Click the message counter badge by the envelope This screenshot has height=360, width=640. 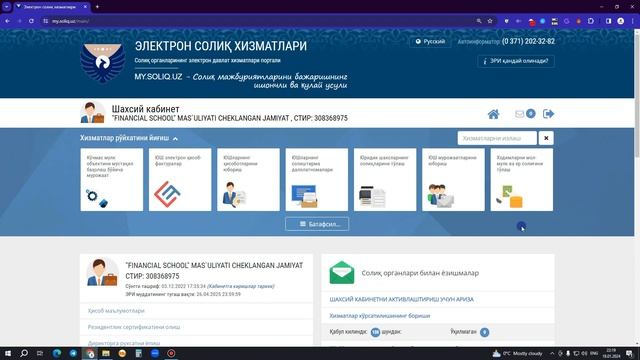[530, 114]
